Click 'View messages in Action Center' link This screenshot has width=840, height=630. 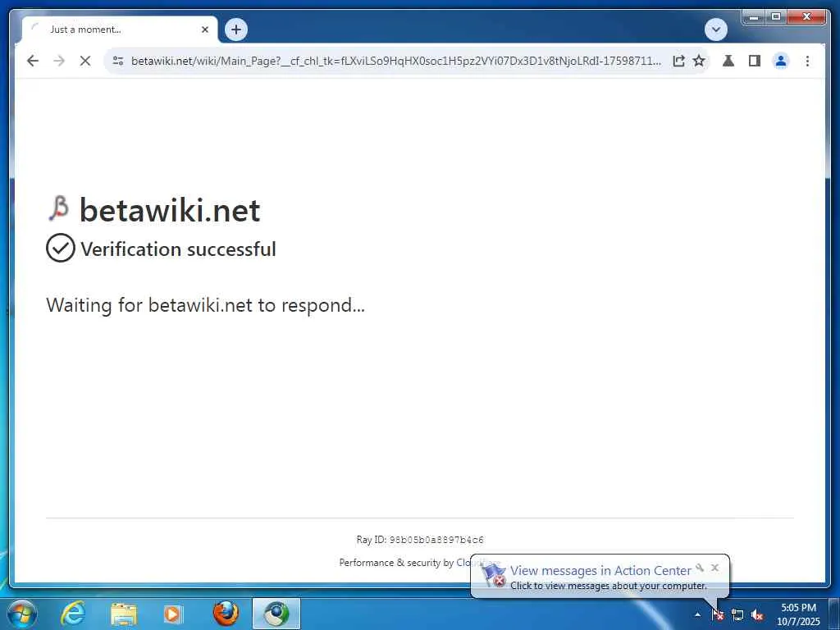[x=600, y=571]
